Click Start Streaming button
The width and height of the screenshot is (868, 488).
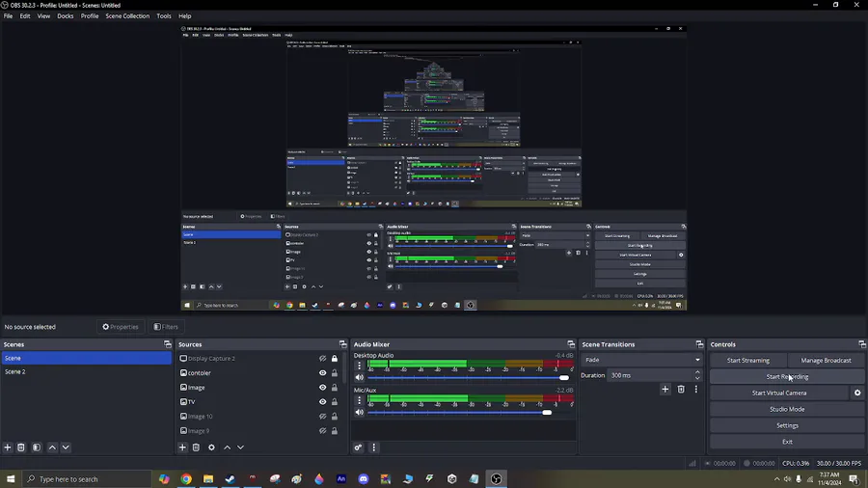747,360
